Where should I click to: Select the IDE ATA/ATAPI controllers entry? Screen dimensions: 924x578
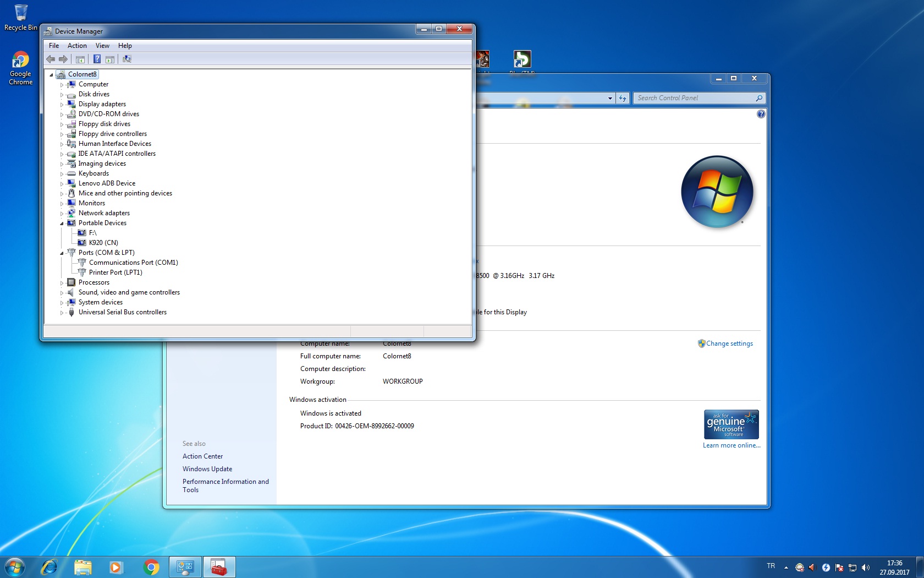(117, 154)
